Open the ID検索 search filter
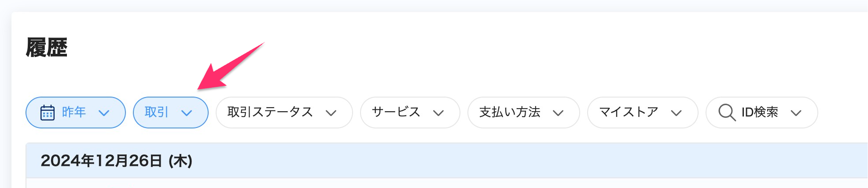 pos(762,113)
